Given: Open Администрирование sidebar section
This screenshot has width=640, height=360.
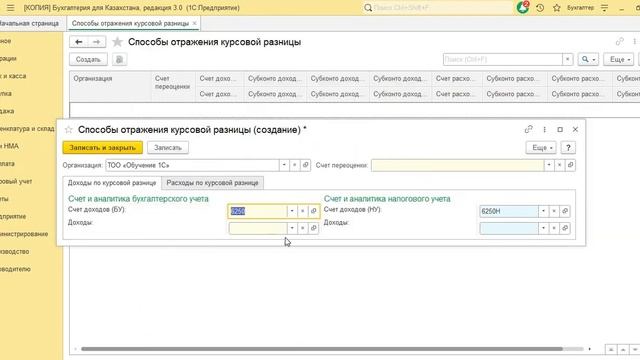Looking at the screenshot, I should 24,234.
